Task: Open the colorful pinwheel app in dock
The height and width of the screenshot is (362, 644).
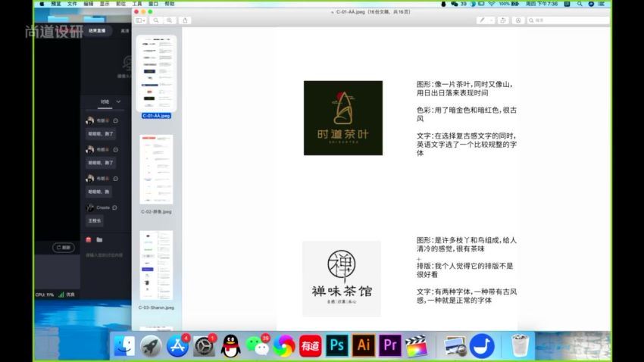Action: pyautogui.click(x=284, y=345)
